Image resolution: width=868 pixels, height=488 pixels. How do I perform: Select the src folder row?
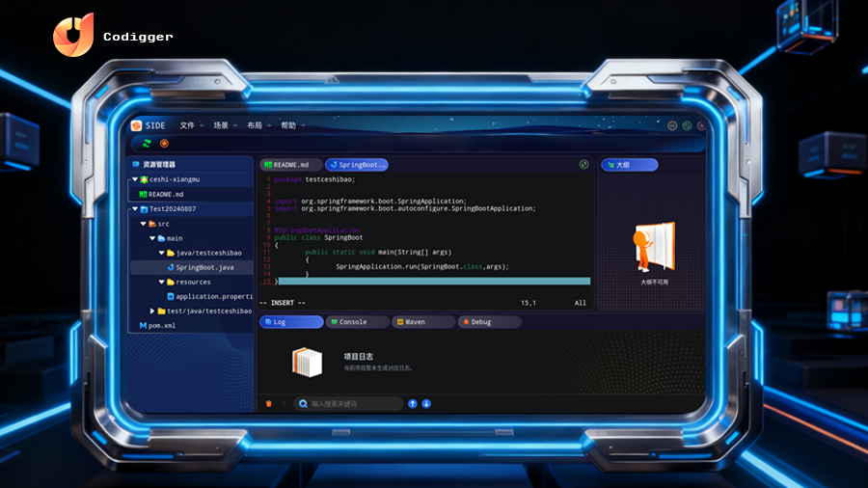(190, 224)
